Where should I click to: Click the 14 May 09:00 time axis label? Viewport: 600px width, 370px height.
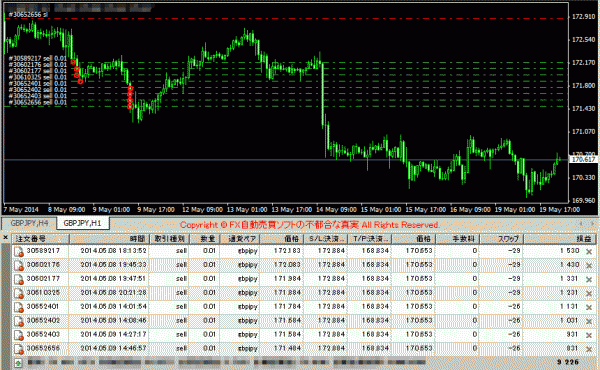pyautogui.click(x=336, y=210)
